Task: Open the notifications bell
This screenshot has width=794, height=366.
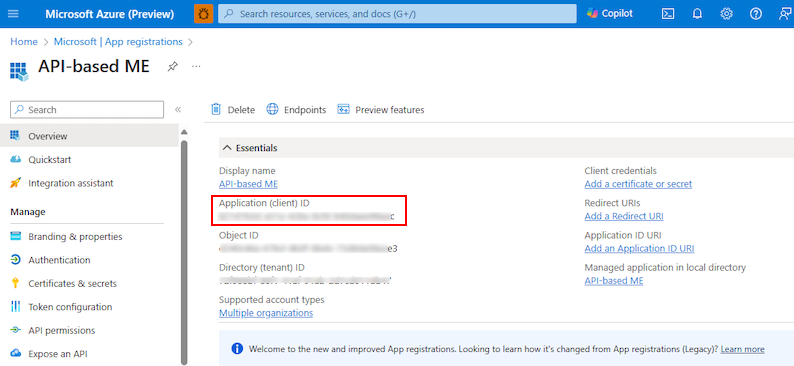Action: point(697,14)
